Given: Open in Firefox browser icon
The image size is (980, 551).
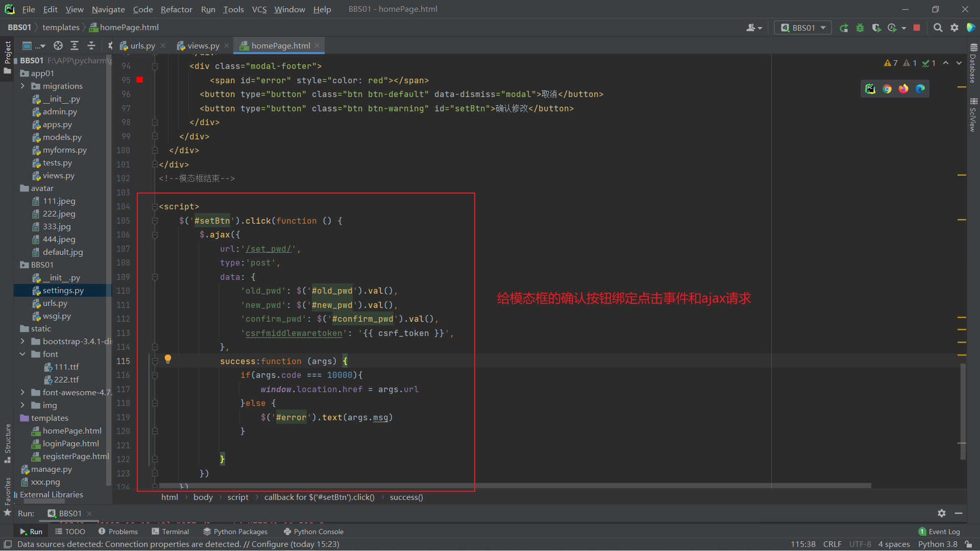Looking at the screenshot, I should [x=903, y=89].
